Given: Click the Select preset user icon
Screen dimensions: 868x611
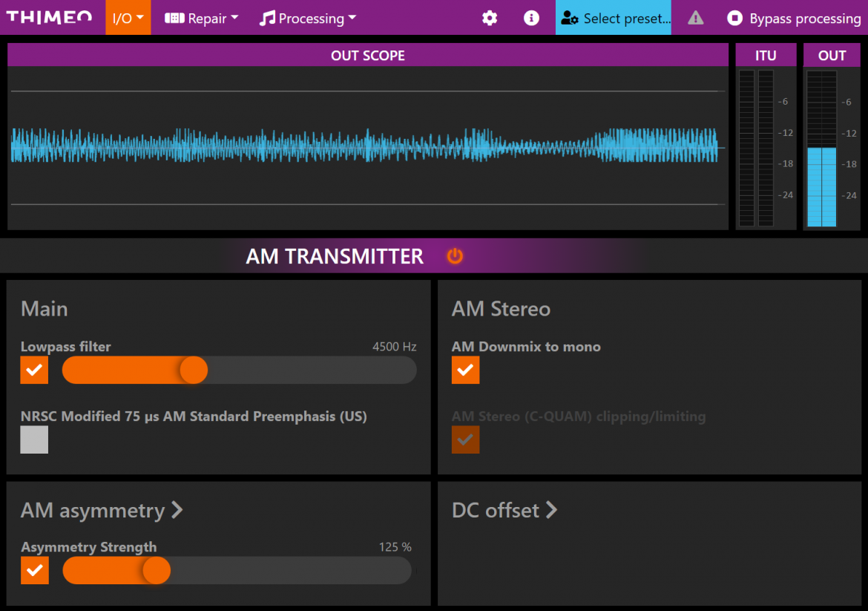Looking at the screenshot, I should coord(570,18).
